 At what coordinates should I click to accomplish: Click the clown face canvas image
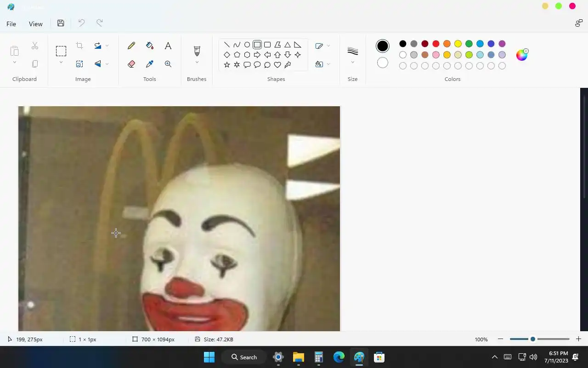click(179, 218)
